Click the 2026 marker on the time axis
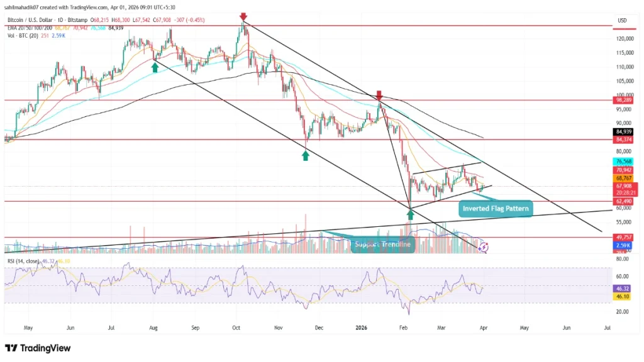The image size is (644, 362). coord(360,327)
